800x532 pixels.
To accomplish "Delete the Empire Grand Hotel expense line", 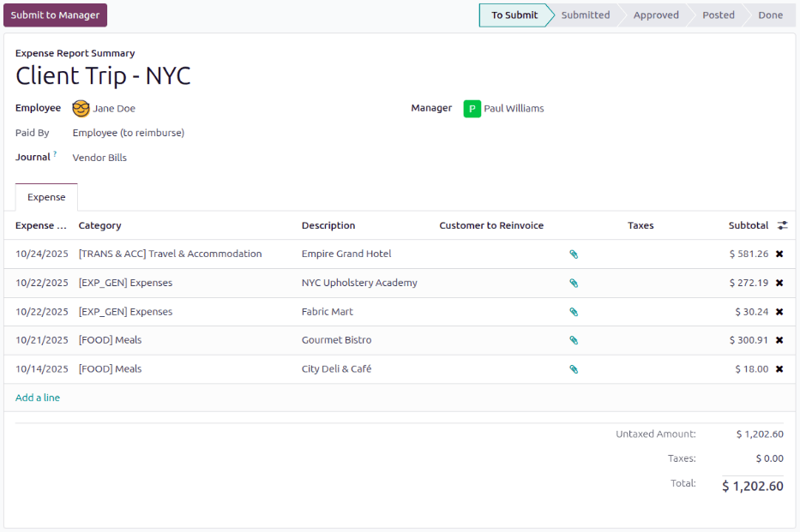I will (779, 254).
